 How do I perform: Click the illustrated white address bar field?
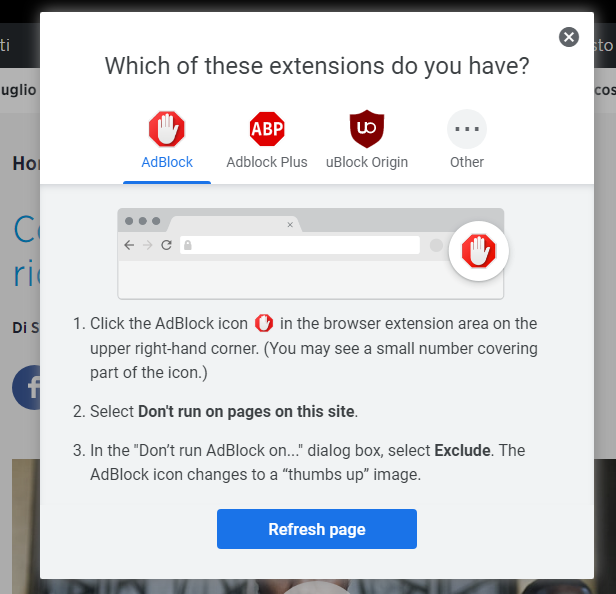300,245
